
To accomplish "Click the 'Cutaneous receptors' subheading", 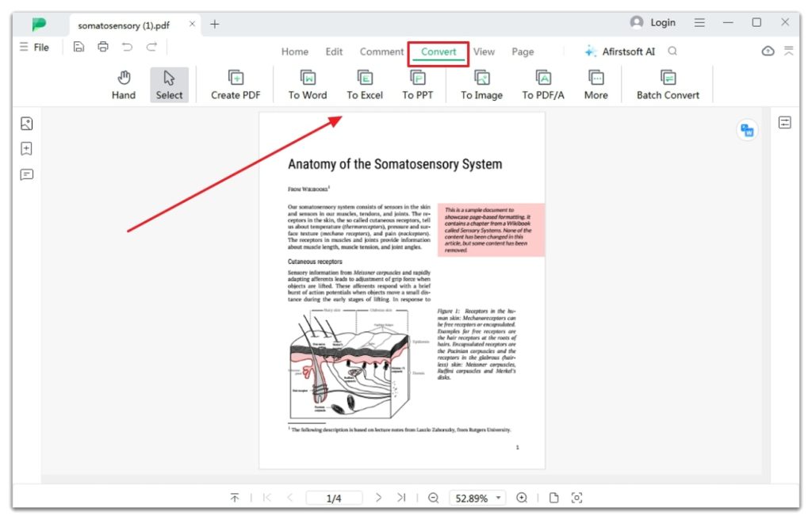I will click(x=315, y=262).
